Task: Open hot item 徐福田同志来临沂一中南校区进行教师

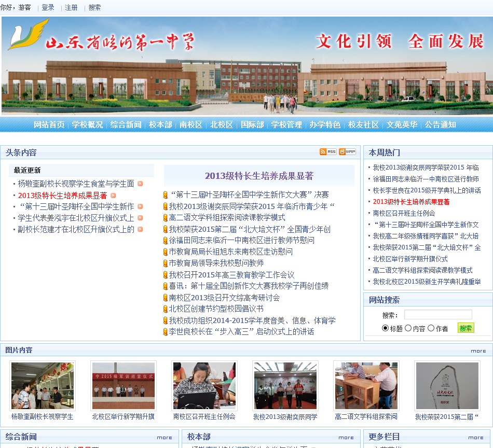Action: 426,179
